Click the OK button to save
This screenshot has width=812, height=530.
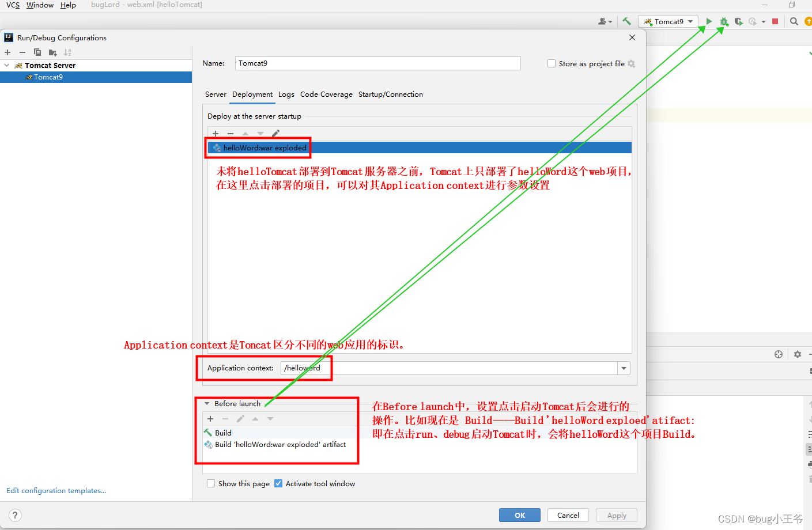click(x=519, y=514)
